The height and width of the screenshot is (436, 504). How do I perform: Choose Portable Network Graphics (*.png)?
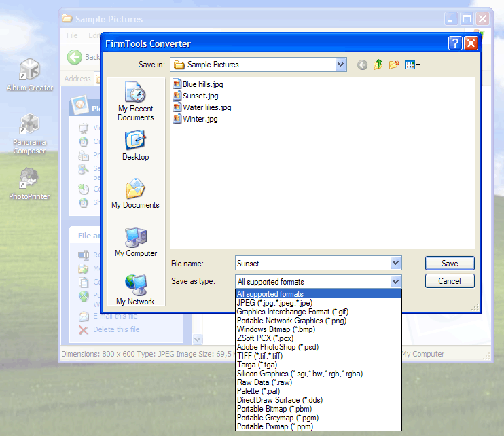(319, 321)
